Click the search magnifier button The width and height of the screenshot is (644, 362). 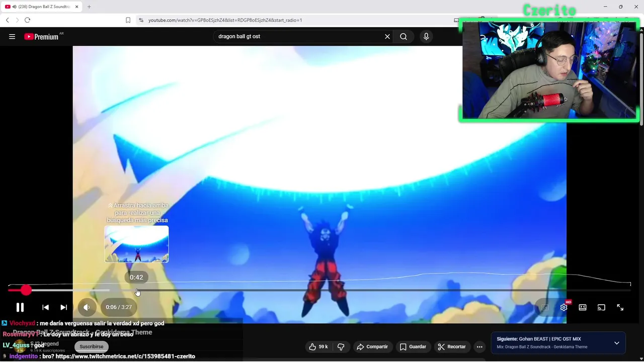tap(404, 36)
